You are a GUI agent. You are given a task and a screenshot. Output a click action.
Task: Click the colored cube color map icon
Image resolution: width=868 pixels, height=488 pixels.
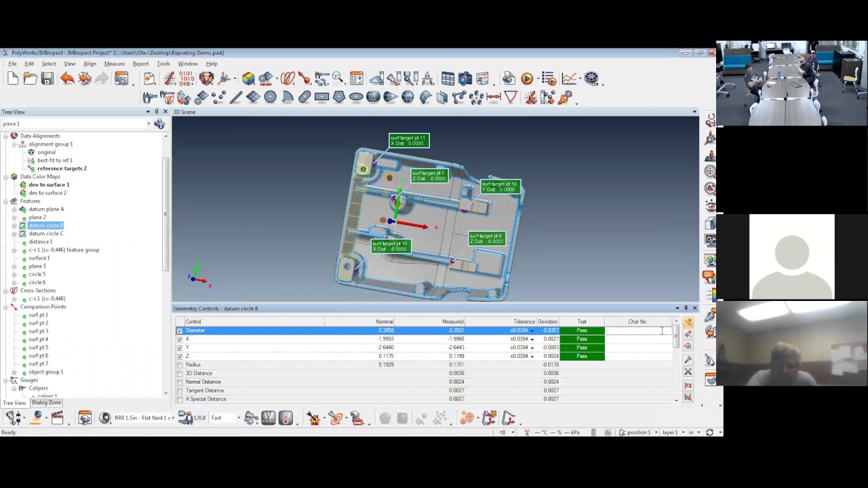pos(248,79)
